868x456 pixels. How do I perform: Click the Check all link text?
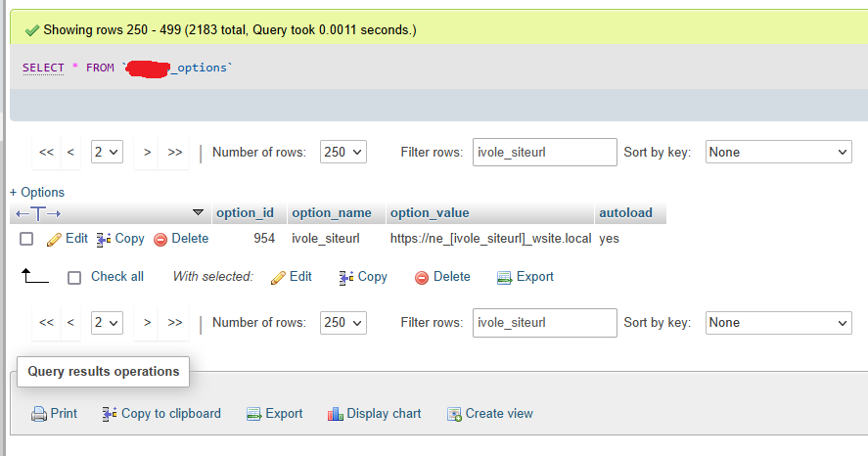tap(117, 277)
